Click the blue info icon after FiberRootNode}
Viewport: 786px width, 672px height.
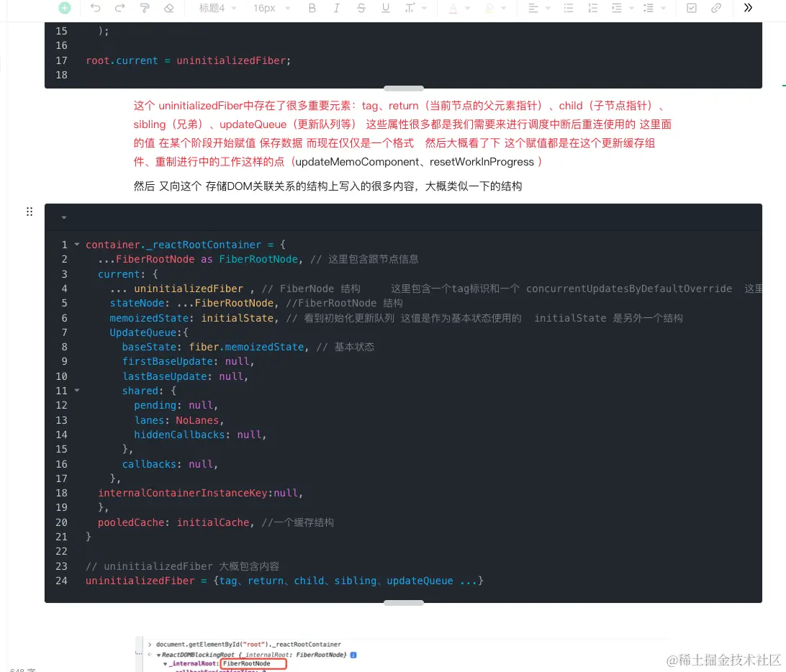(353, 655)
